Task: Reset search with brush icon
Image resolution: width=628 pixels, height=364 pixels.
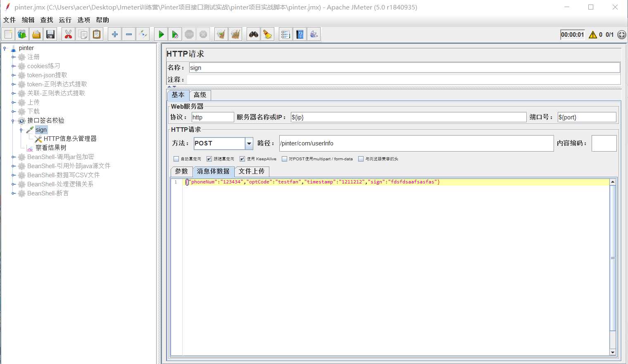Action: pyautogui.click(x=268, y=34)
